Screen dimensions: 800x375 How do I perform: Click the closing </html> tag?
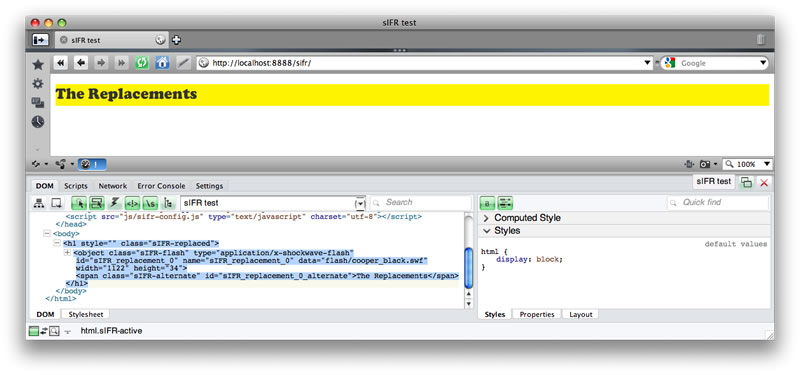pos(61,298)
